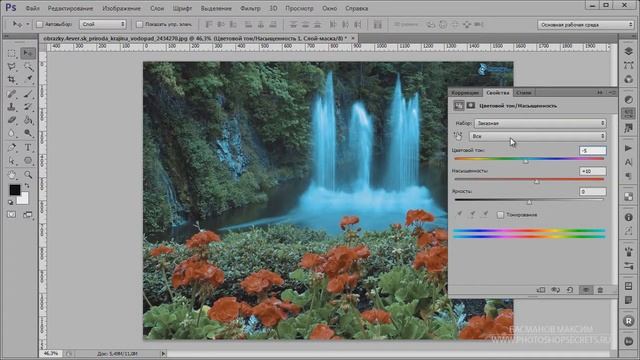Image resolution: width=640 pixels, height=360 pixels.
Task: Clip adjustment to layer below
Action: (541, 290)
